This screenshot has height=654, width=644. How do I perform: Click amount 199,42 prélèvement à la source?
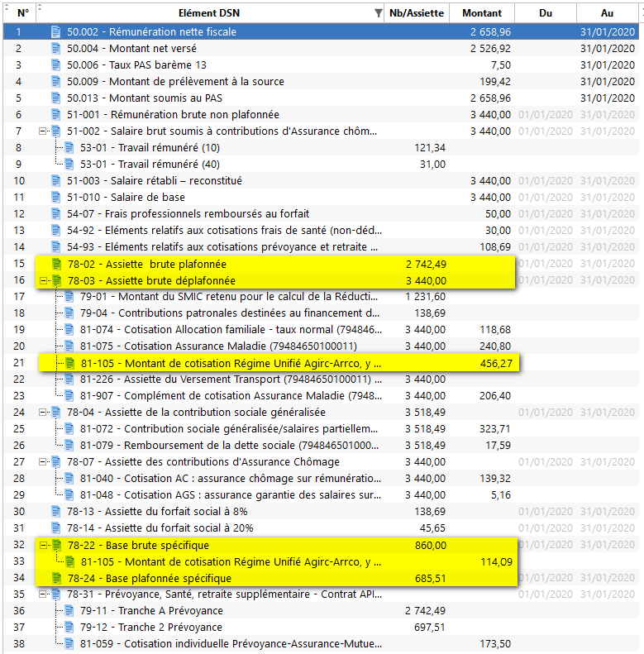pos(495,81)
